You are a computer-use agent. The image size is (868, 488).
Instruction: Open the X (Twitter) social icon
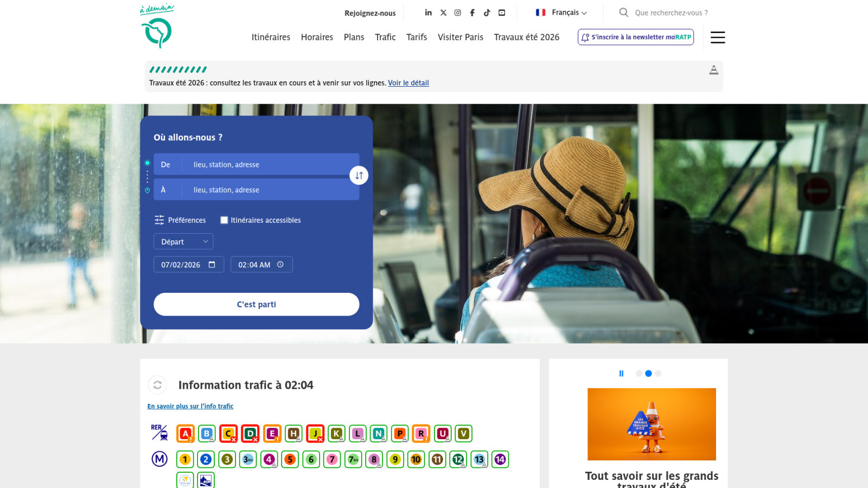443,12
